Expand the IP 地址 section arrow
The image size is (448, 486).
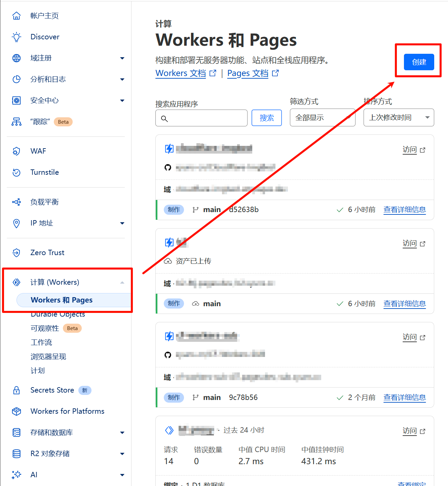(x=122, y=224)
